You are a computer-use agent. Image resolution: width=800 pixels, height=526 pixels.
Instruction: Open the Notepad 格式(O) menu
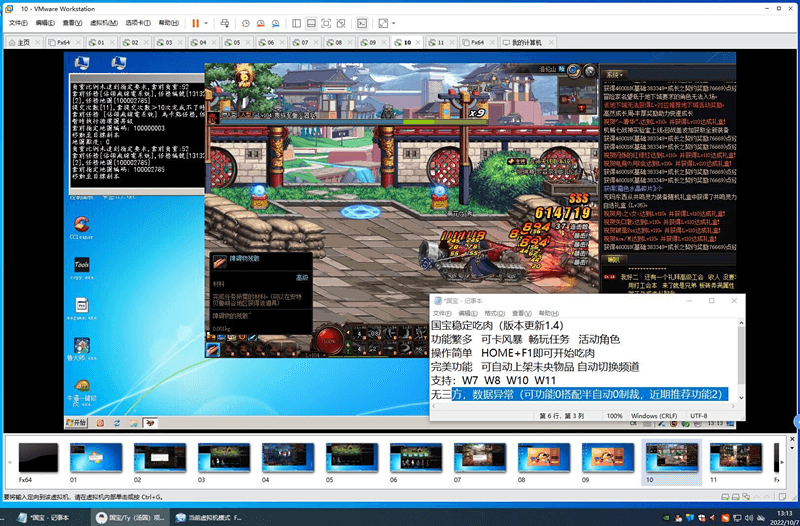click(494, 313)
